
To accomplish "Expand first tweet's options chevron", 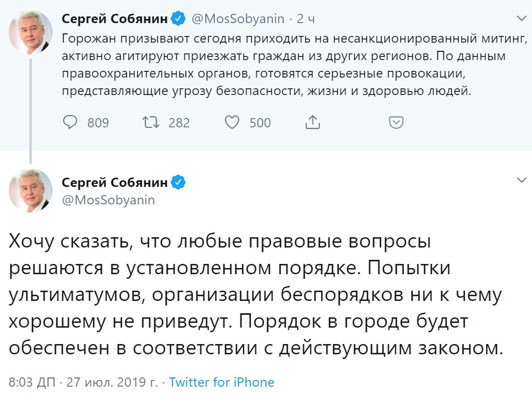I will click(x=521, y=18).
